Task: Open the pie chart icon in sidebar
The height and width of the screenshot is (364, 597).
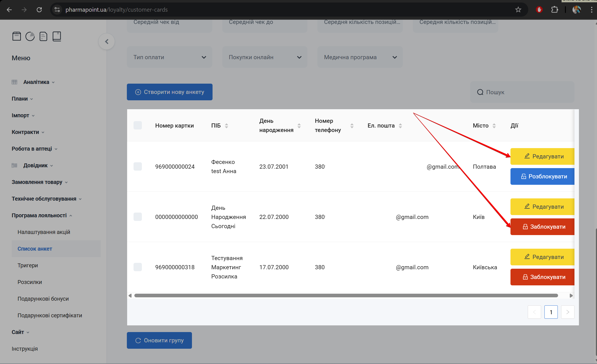Action: 30,36
